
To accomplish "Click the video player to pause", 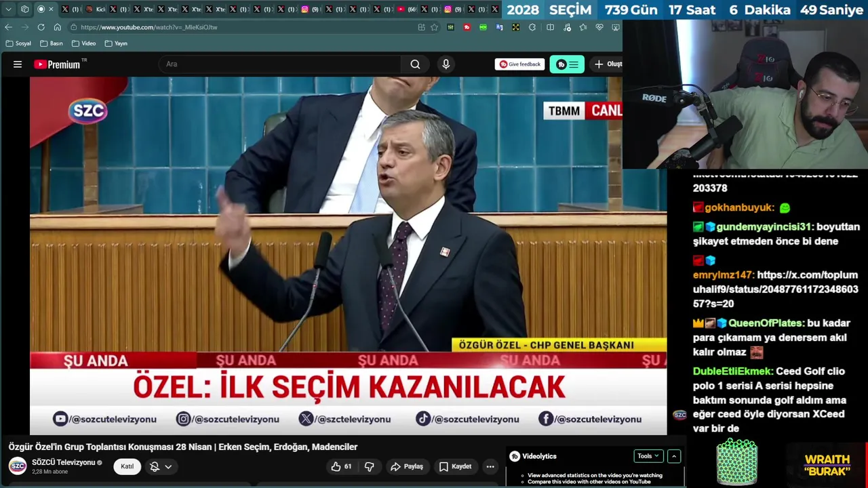I will [x=348, y=256].
